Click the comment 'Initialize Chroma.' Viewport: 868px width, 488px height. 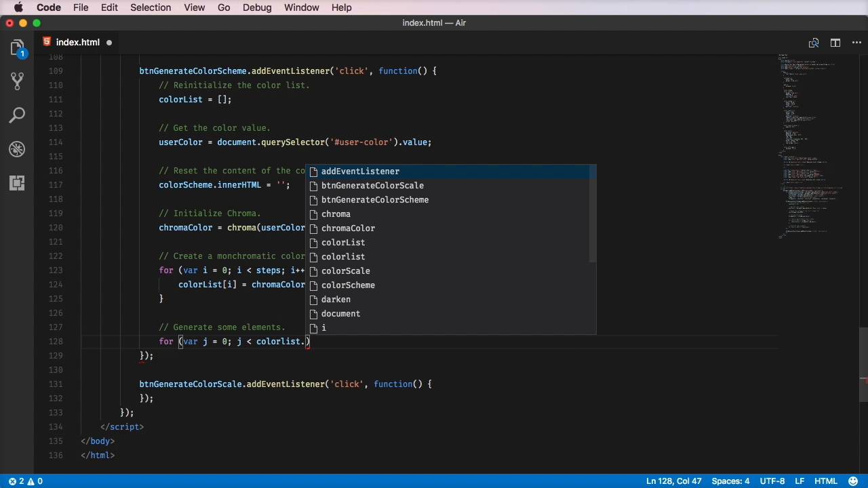[x=210, y=213]
